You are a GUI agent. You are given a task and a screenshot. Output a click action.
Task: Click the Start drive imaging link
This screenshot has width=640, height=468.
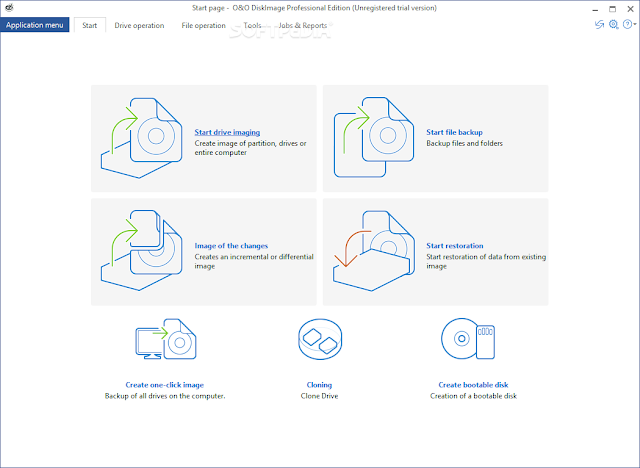(x=227, y=132)
